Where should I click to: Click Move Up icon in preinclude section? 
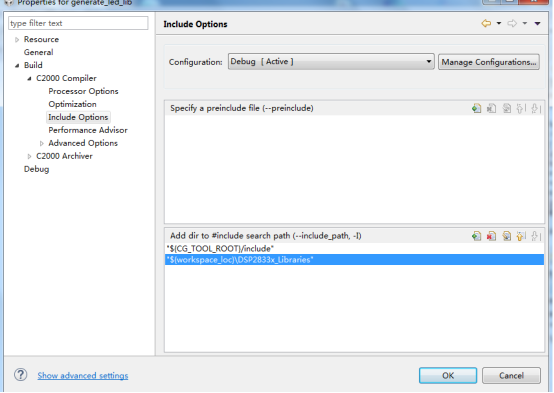click(x=521, y=108)
